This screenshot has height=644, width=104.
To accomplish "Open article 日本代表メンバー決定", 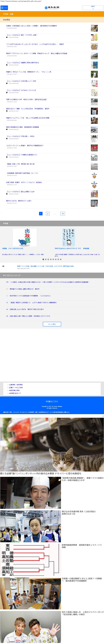I will (21, 81).
